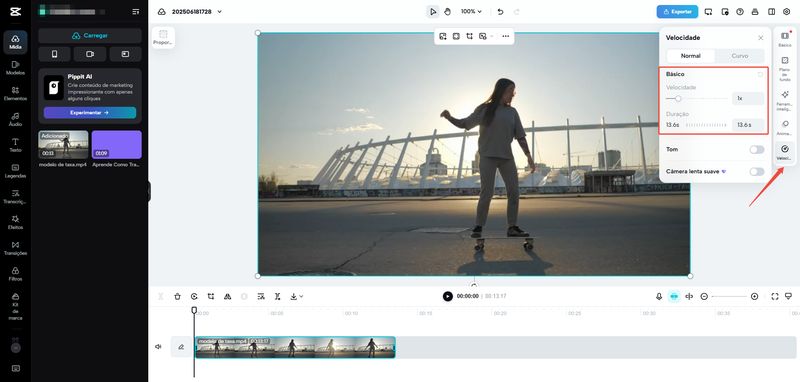Viewport: 800px width, 382px height.
Task: Open the Efeitos sidebar panel
Action: [x=15, y=222]
